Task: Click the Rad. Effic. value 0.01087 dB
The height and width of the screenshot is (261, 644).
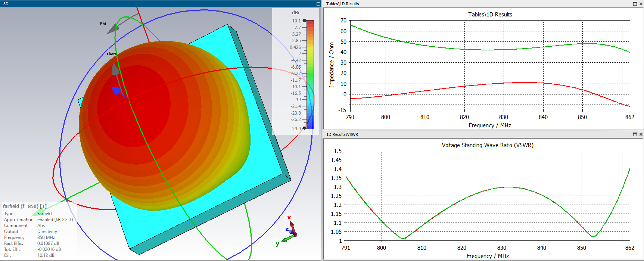Action: [48, 243]
